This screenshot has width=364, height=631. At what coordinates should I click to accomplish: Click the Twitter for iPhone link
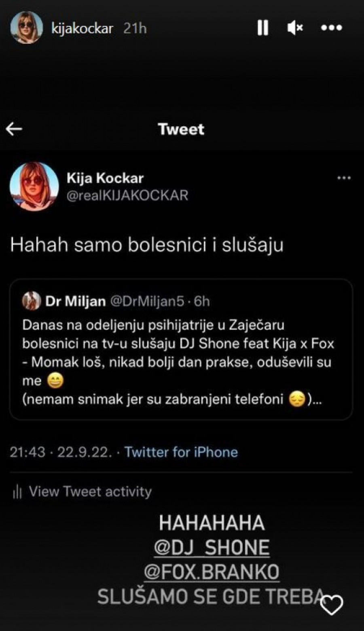click(x=181, y=452)
